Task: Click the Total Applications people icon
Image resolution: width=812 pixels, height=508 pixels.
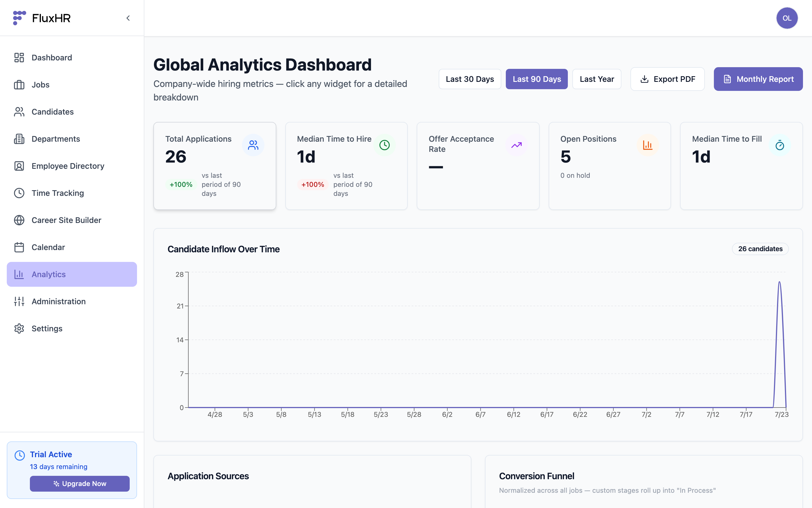Action: tap(253, 145)
